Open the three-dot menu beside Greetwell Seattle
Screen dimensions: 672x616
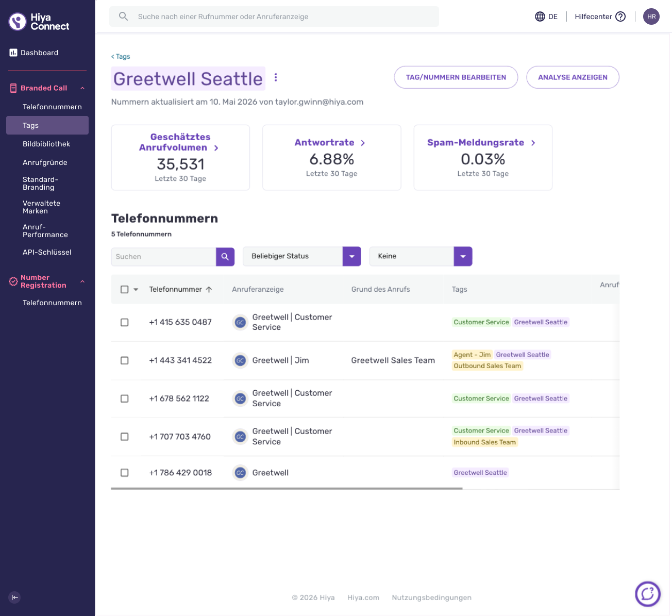click(x=276, y=77)
